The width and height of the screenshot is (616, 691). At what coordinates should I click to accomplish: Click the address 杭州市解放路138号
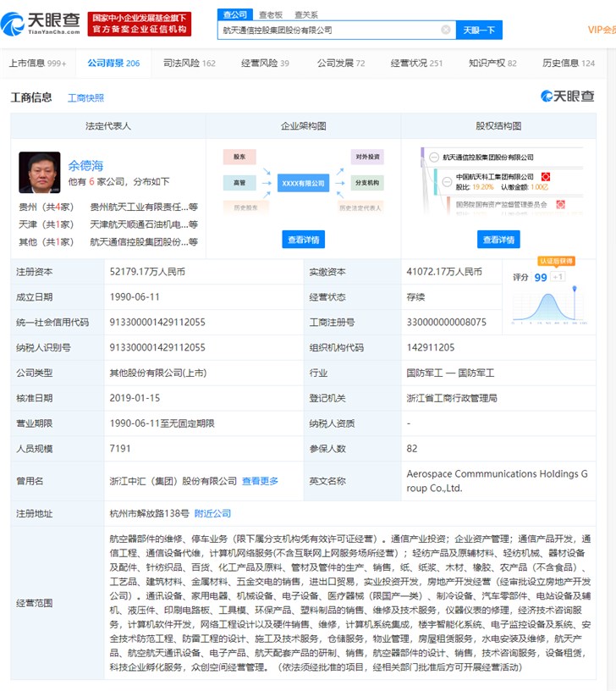click(149, 513)
